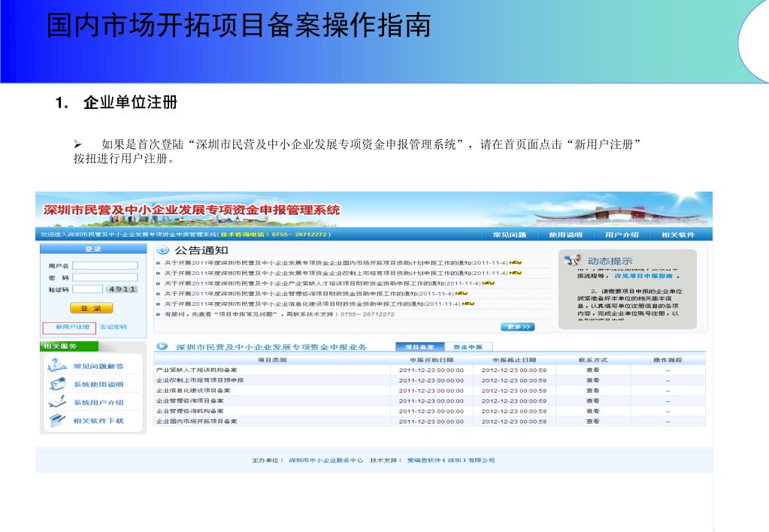Click the 系统使用说明 sidebar icon
This screenshot has width=769, height=532.
pos(56,384)
